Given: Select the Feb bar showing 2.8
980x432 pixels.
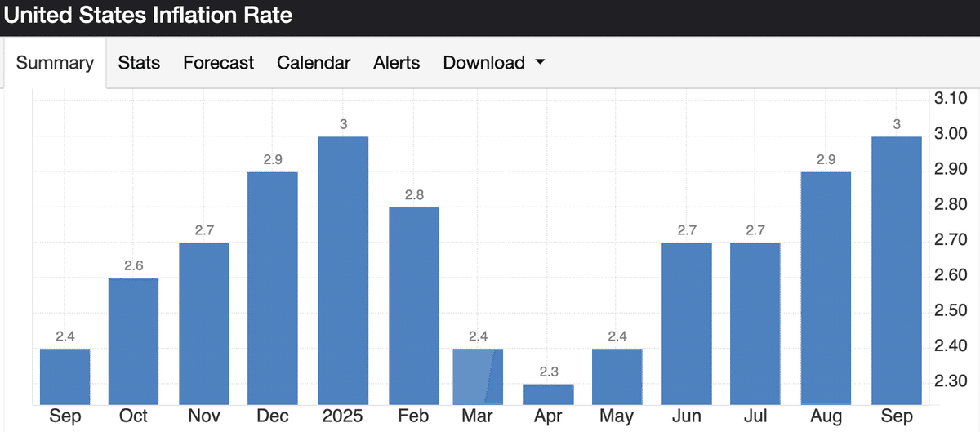Looking at the screenshot, I should (x=413, y=305).
